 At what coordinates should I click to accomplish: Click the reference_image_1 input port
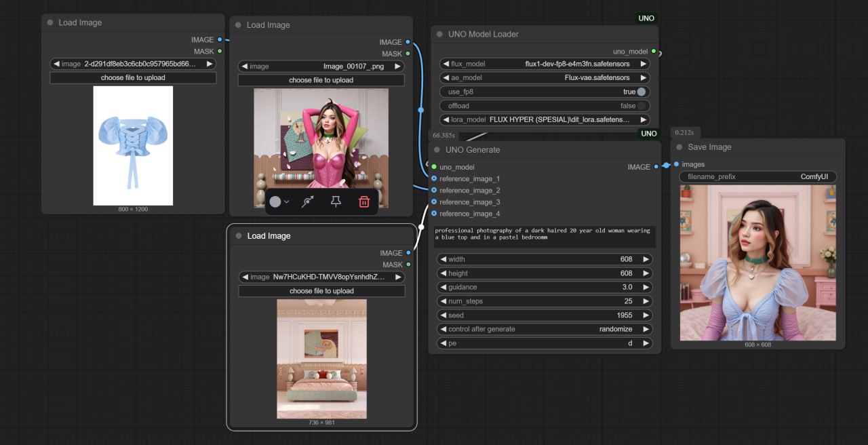click(x=434, y=179)
